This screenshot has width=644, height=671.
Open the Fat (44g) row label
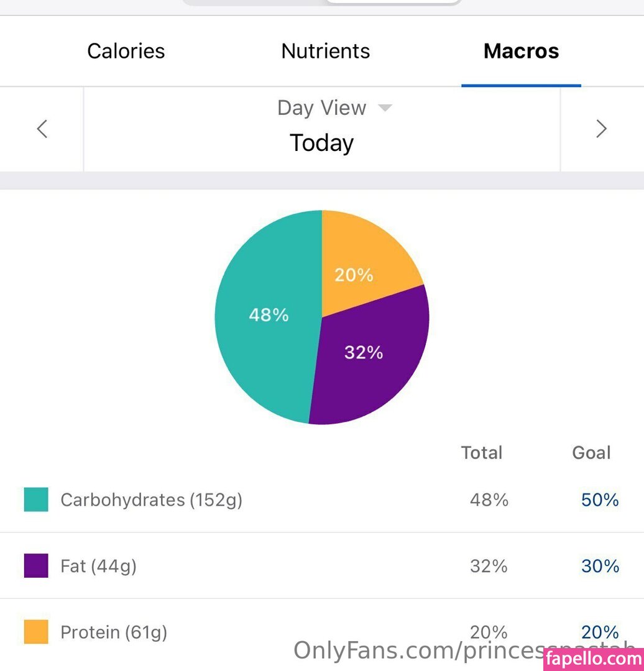[98, 566]
